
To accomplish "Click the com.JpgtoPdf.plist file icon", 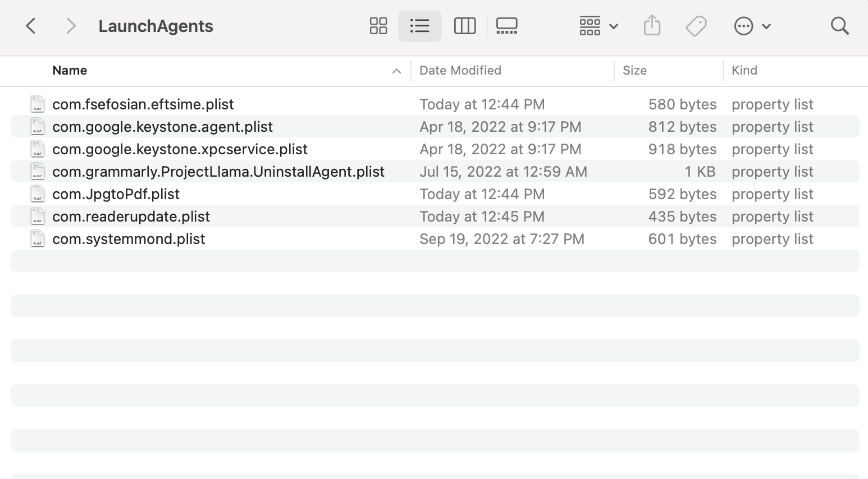I will pos(38,194).
